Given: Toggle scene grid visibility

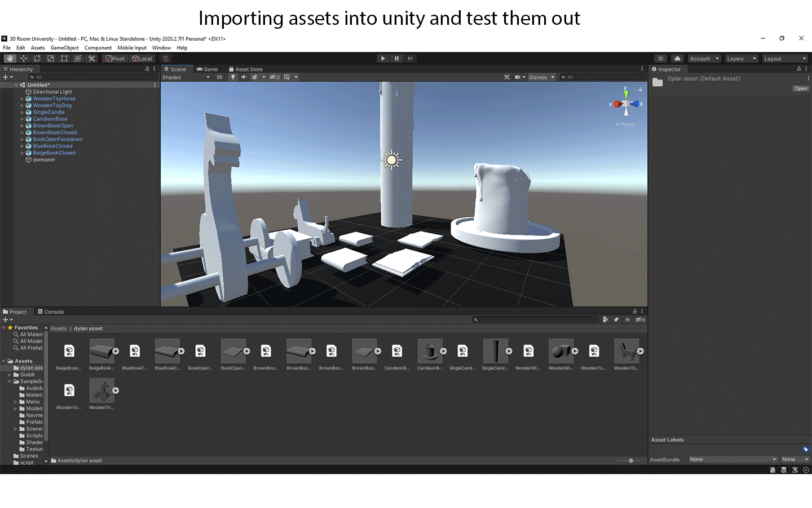Looking at the screenshot, I should pyautogui.click(x=287, y=77).
